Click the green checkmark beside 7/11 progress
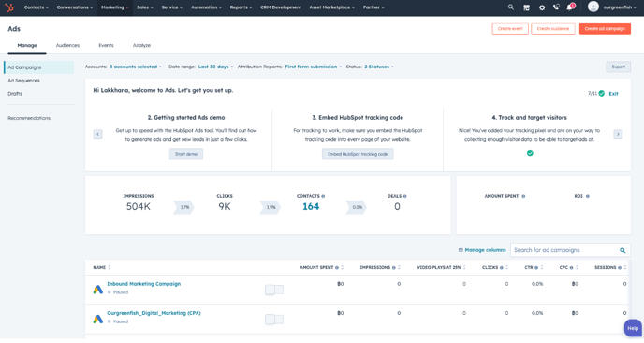644x343 pixels. coord(601,94)
